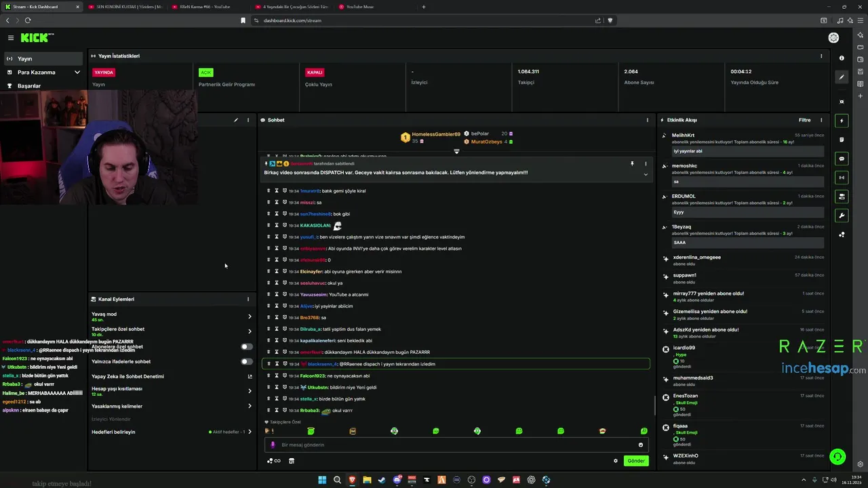The image size is (868, 488).
Task: Click the dots cluster icon in right toolbar
Action: point(842,235)
